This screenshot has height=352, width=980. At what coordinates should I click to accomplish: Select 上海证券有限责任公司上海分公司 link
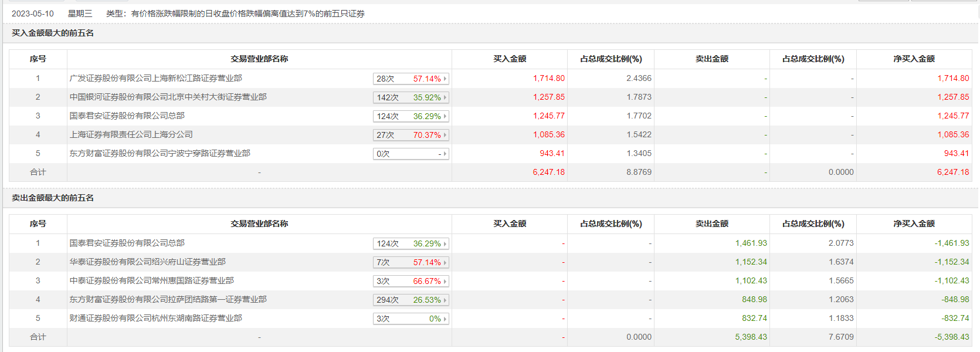click(x=131, y=134)
